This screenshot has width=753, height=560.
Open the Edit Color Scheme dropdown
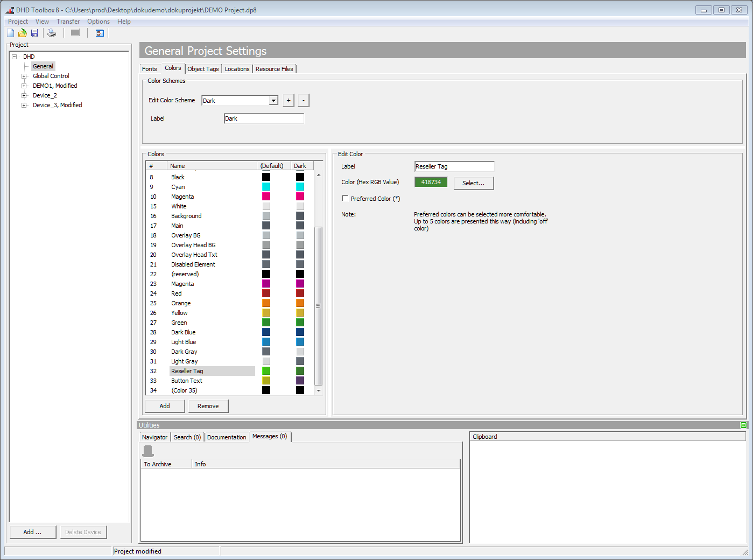tap(273, 100)
